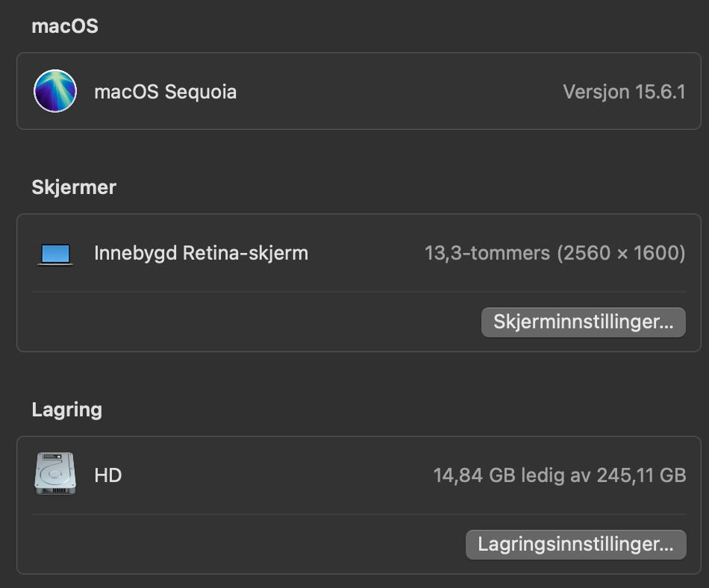
Task: Click the 2560 × 1600 resolution value
Action: 621,253
